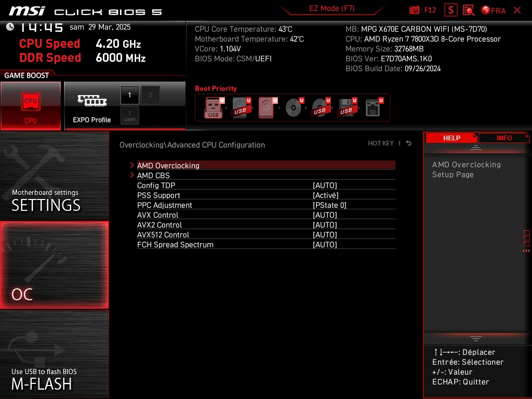Screen dimensions: 532x399
Task: Select the optical disc boot device icon
Action: click(x=294, y=108)
